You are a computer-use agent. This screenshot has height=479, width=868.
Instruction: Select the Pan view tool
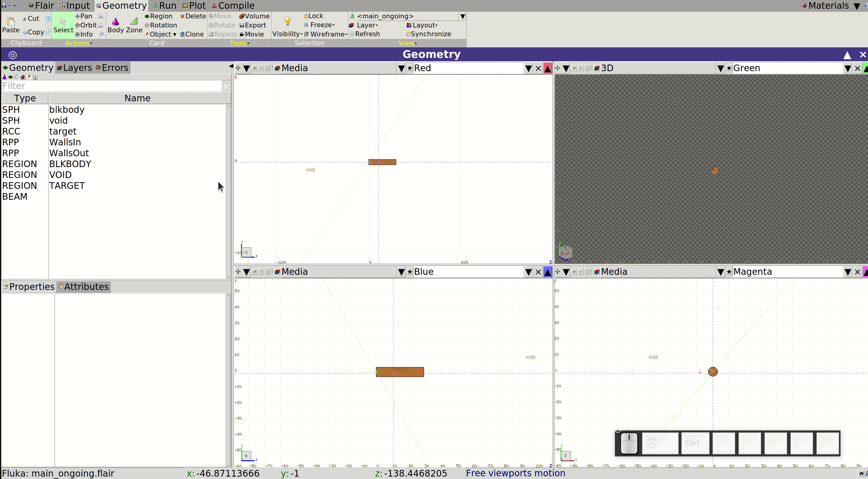click(x=84, y=16)
